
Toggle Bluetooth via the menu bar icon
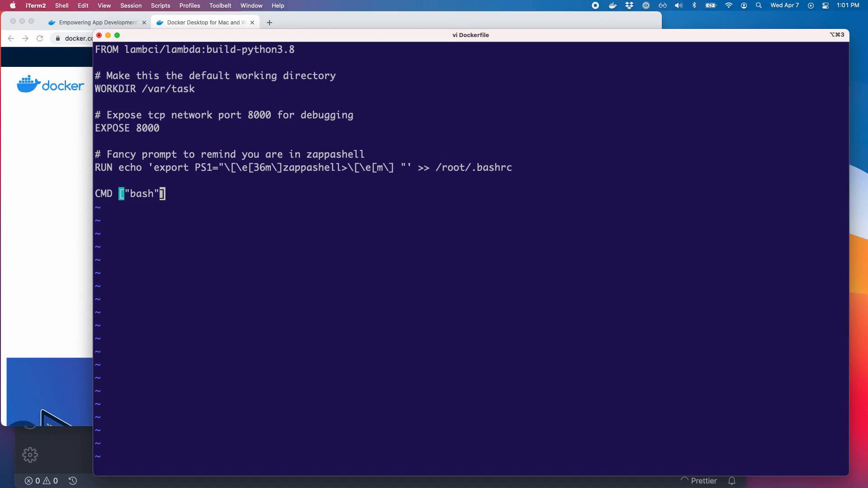click(x=695, y=5)
